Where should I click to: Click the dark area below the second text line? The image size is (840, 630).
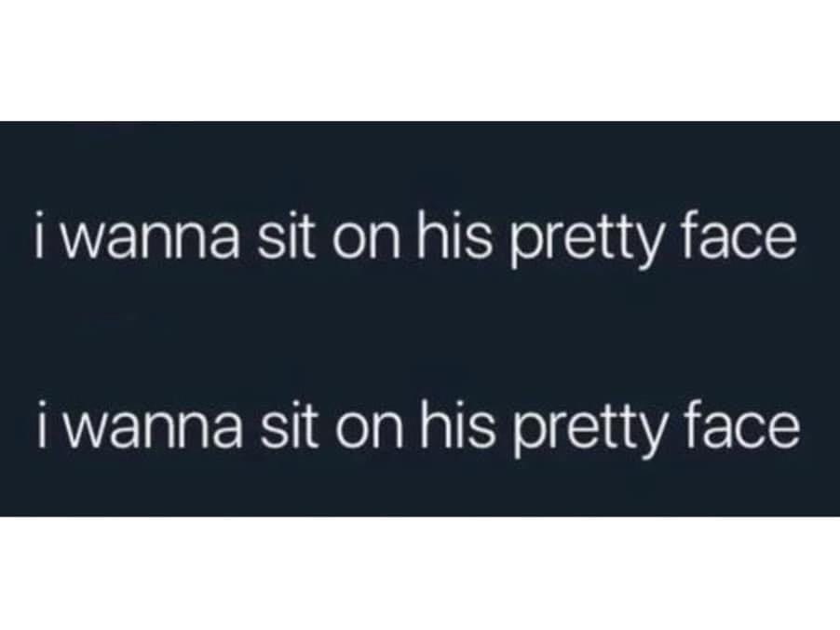(420, 489)
